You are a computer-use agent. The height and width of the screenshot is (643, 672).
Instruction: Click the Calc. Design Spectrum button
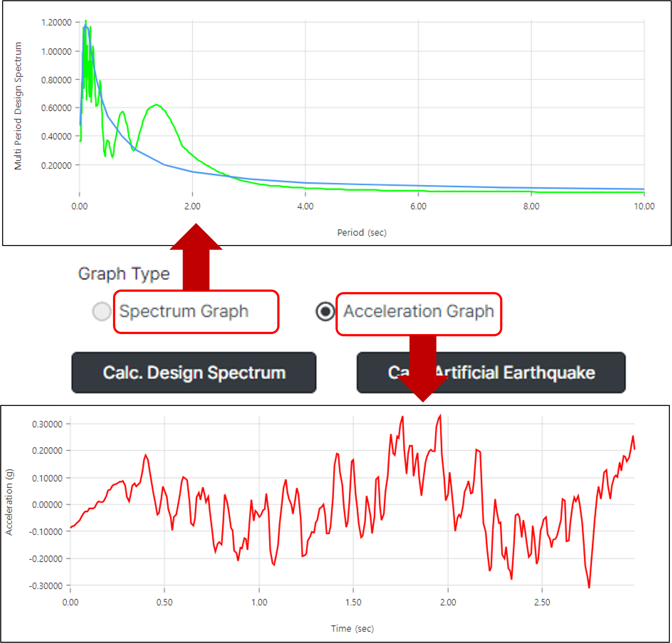pyautogui.click(x=194, y=373)
